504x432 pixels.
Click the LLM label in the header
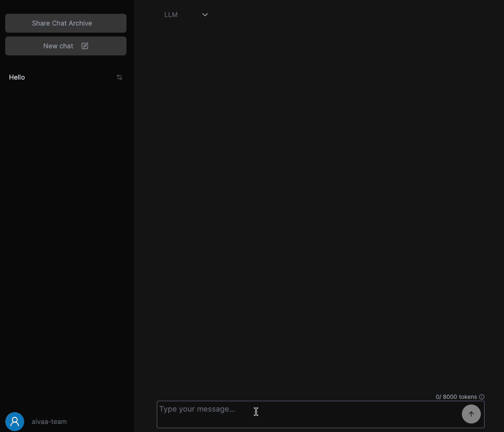coord(171,15)
